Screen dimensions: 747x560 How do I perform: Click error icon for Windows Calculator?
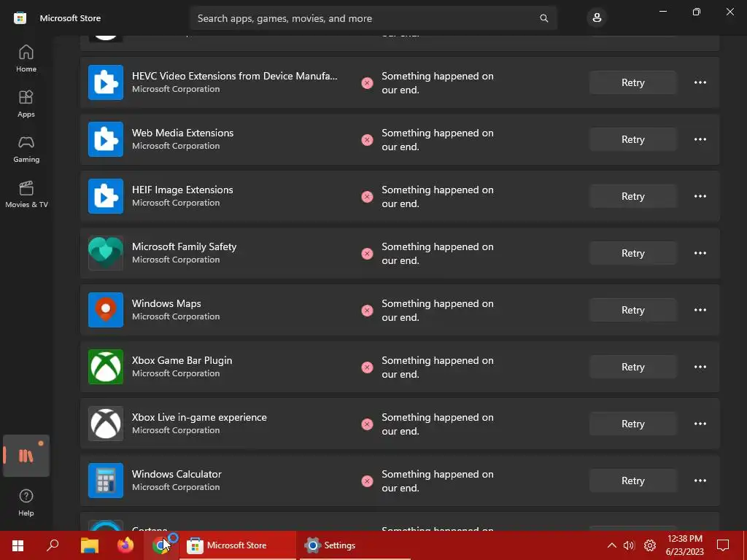367,481
